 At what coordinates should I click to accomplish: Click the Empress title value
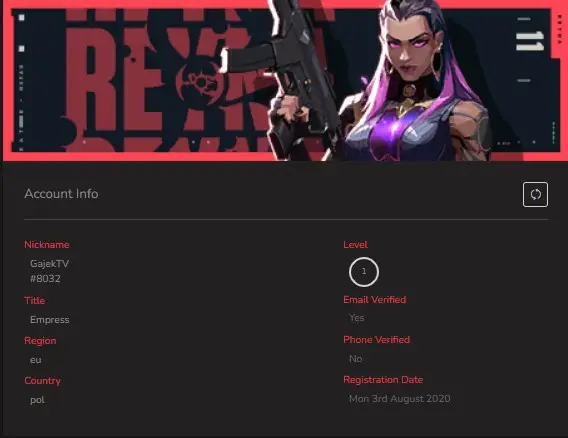pyautogui.click(x=50, y=320)
